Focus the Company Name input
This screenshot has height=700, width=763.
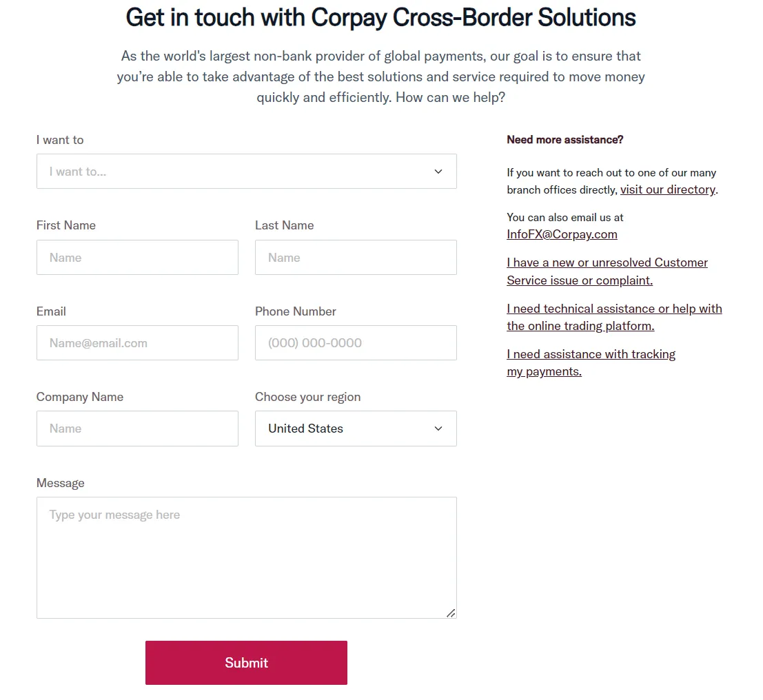point(137,429)
